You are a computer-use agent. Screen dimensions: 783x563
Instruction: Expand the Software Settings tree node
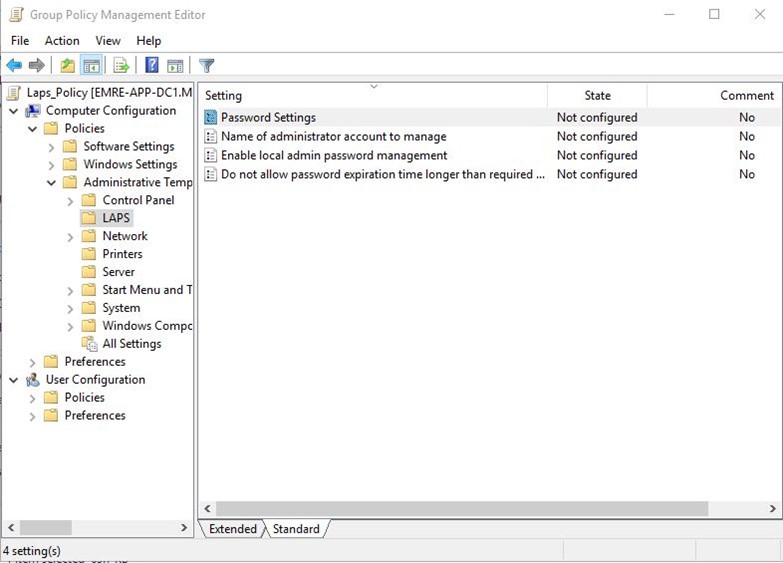(51, 147)
